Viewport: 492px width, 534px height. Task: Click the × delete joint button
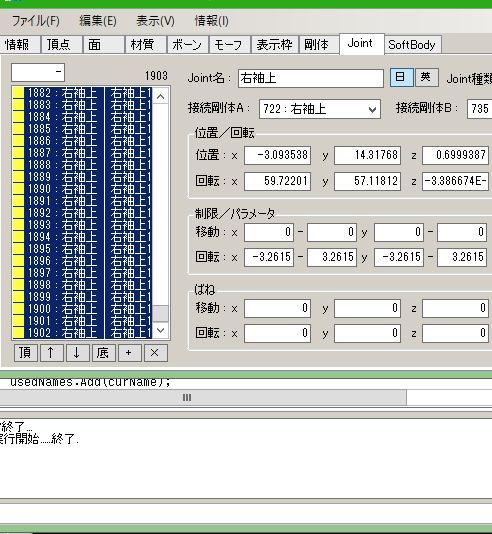[x=155, y=353]
